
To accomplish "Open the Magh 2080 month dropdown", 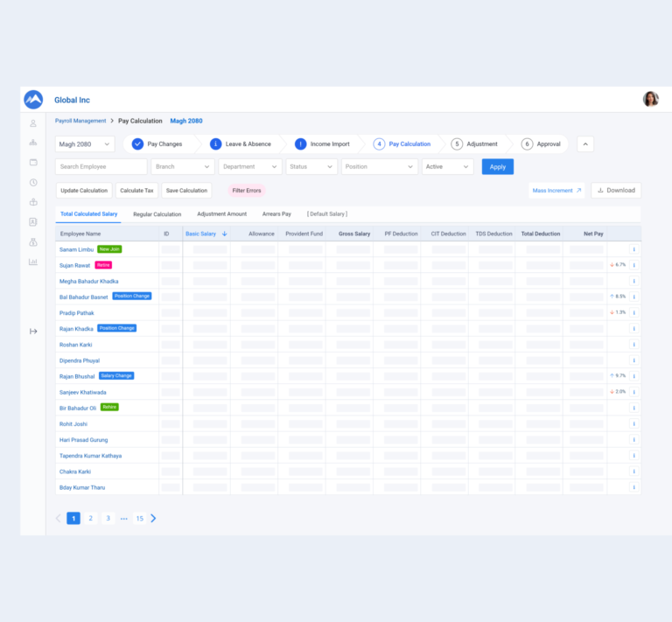I will (85, 144).
